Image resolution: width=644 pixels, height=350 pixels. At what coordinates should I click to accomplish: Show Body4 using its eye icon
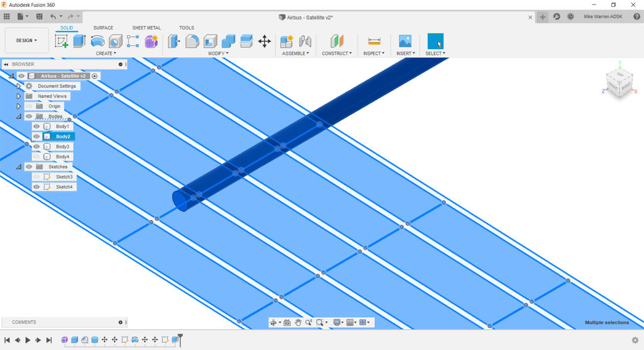[36, 157]
